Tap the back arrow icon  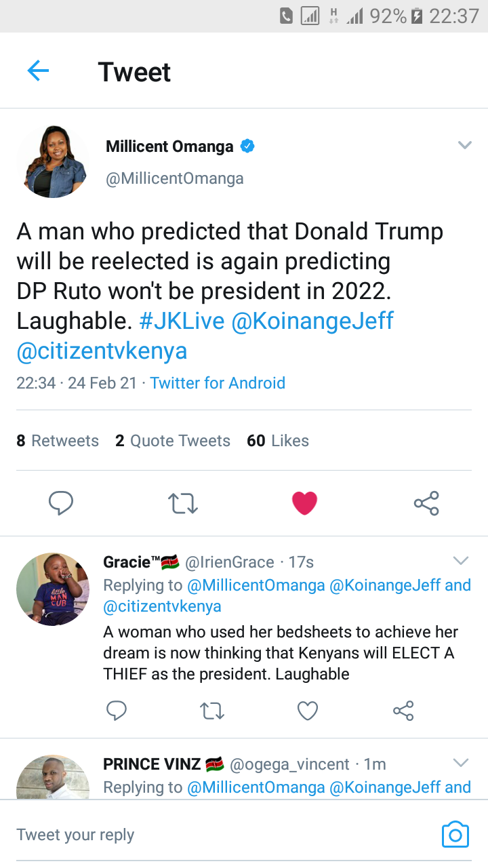click(x=38, y=71)
